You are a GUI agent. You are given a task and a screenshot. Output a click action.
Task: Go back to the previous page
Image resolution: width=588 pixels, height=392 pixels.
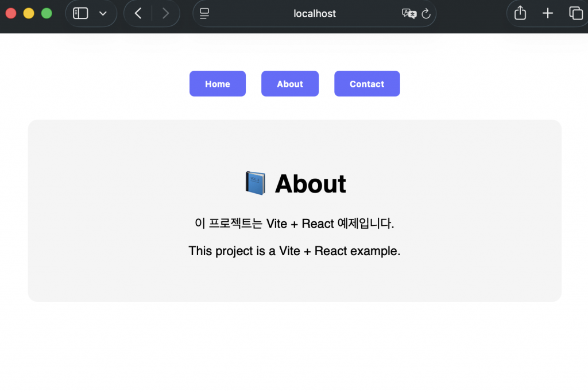click(138, 13)
